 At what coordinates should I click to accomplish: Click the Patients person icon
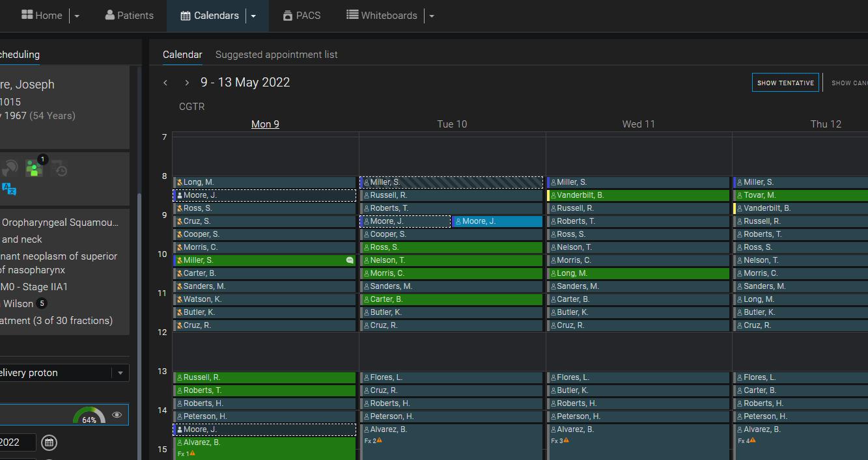pos(110,15)
